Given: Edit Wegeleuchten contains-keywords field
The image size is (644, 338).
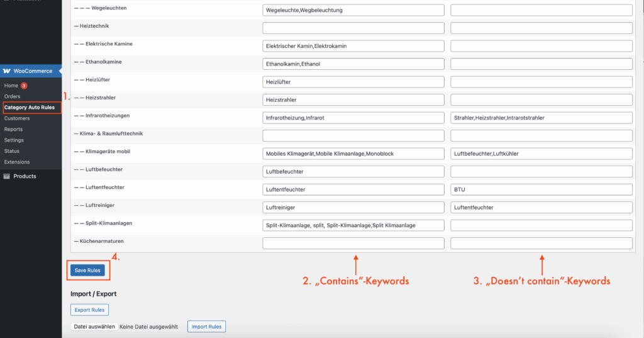Looking at the screenshot, I should click(353, 10).
